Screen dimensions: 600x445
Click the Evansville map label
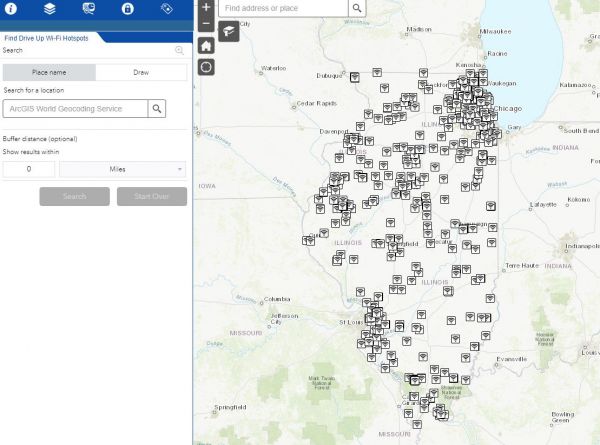coord(512,359)
